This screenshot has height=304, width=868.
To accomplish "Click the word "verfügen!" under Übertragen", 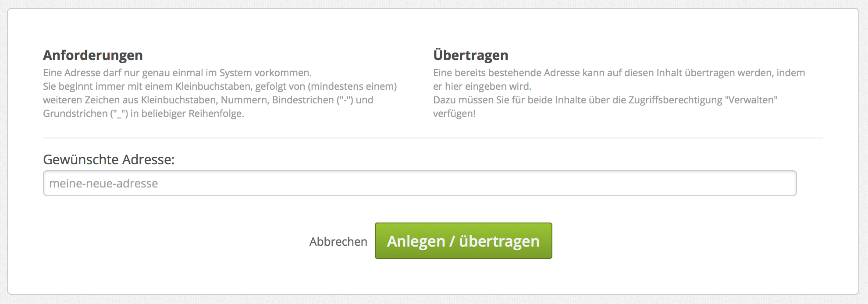I will click(x=454, y=113).
